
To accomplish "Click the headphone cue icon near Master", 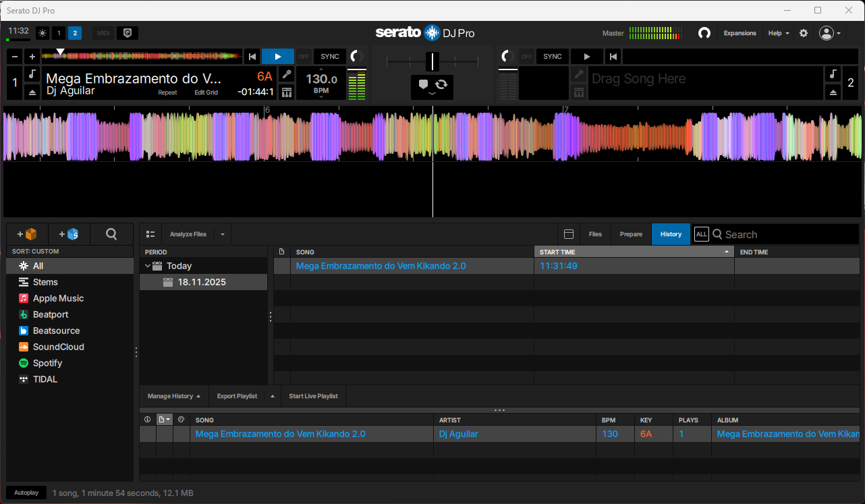I will click(x=704, y=33).
